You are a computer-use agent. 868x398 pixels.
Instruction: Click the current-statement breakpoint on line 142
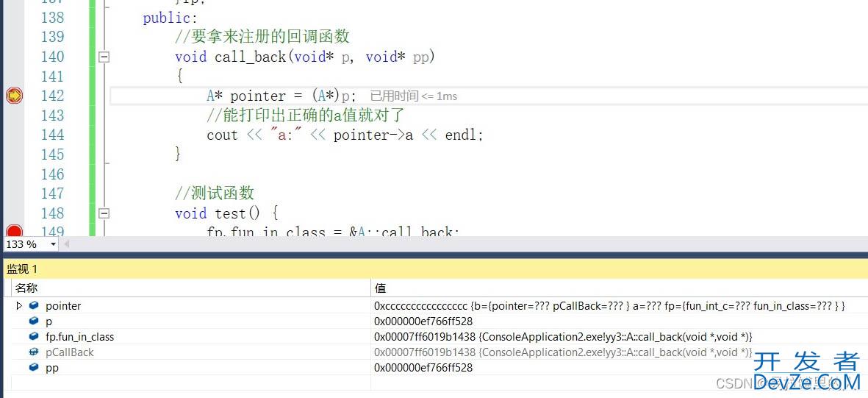(14, 96)
